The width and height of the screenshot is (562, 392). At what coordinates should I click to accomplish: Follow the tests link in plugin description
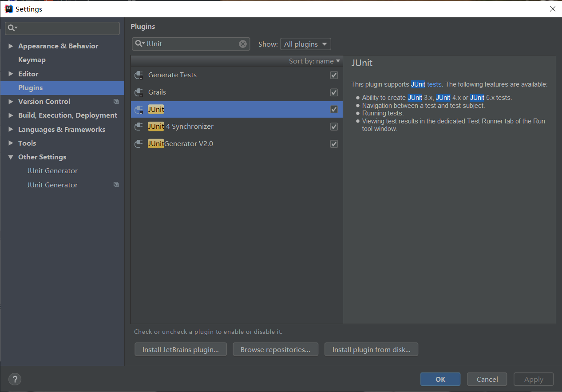coord(434,84)
